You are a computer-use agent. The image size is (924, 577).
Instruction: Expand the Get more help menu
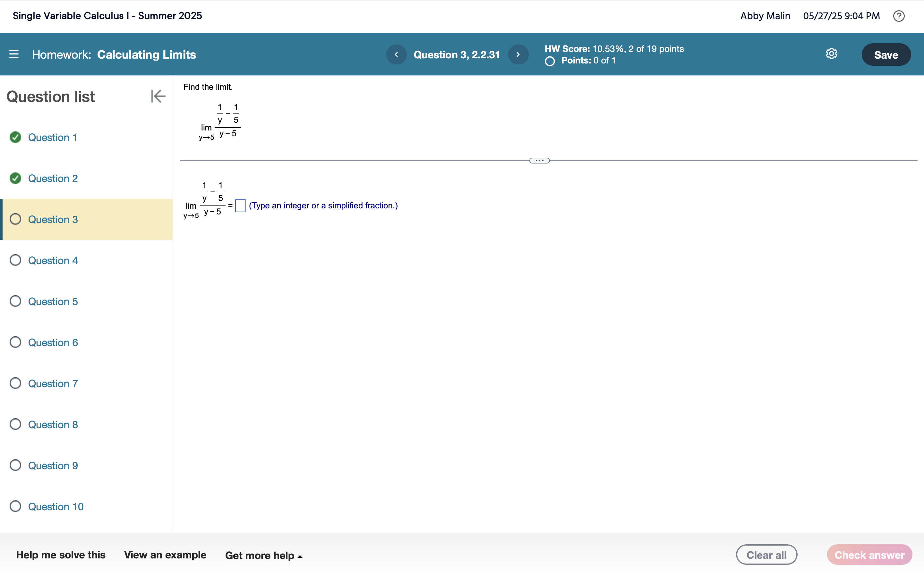tap(263, 555)
